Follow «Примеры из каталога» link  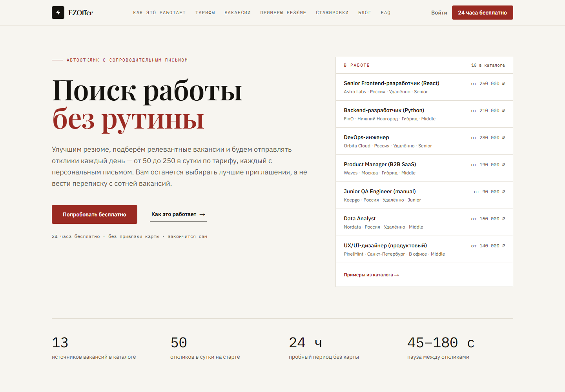pyautogui.click(x=372, y=275)
